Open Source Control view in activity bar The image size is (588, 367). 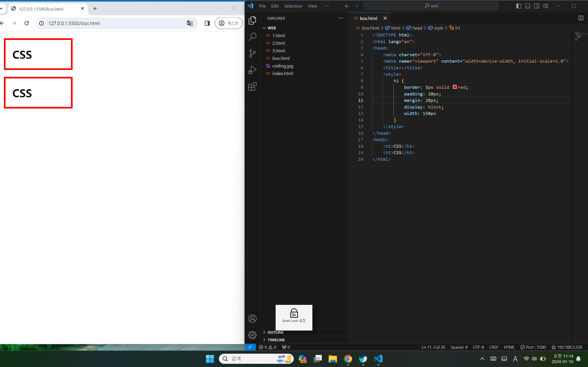[x=252, y=53]
